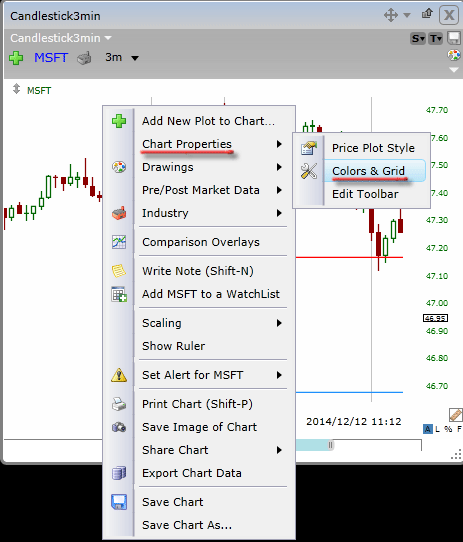The height and width of the screenshot is (542, 463).
Task: Click the alert warning triangle icon
Action: click(119, 375)
